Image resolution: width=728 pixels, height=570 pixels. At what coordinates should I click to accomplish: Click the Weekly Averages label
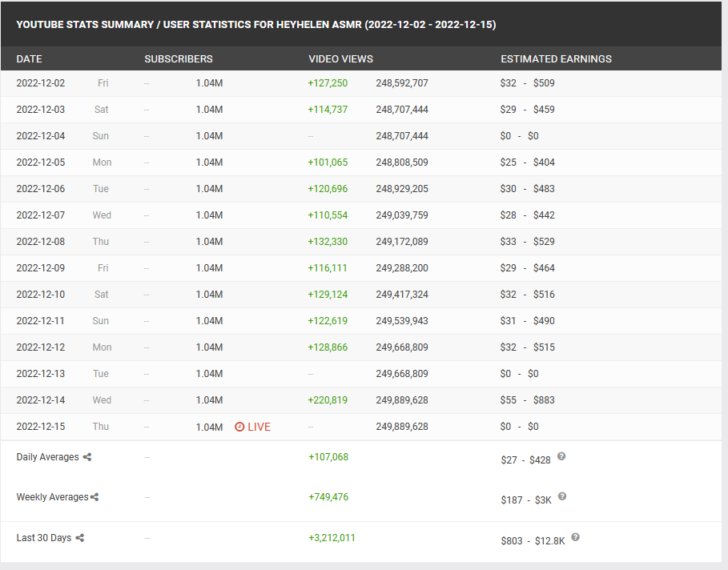coord(53,497)
